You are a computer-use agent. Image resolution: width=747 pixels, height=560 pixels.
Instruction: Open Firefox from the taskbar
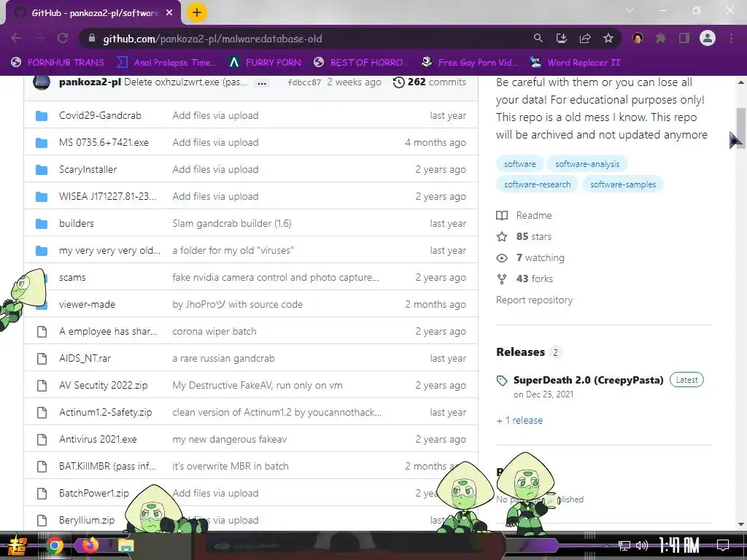pos(90,545)
